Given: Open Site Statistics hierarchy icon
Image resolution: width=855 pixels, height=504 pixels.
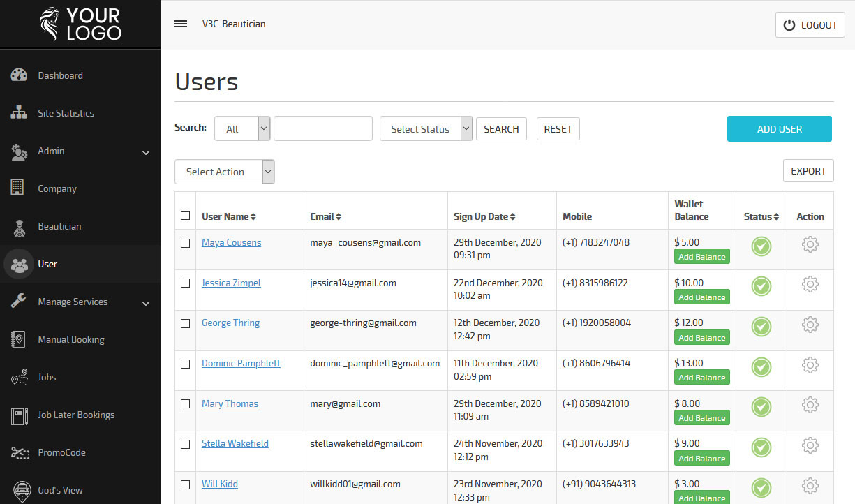Looking at the screenshot, I should coord(19,113).
